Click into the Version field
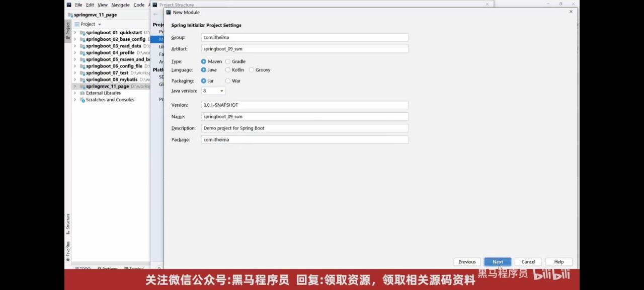This screenshot has width=644, height=290. click(305, 105)
